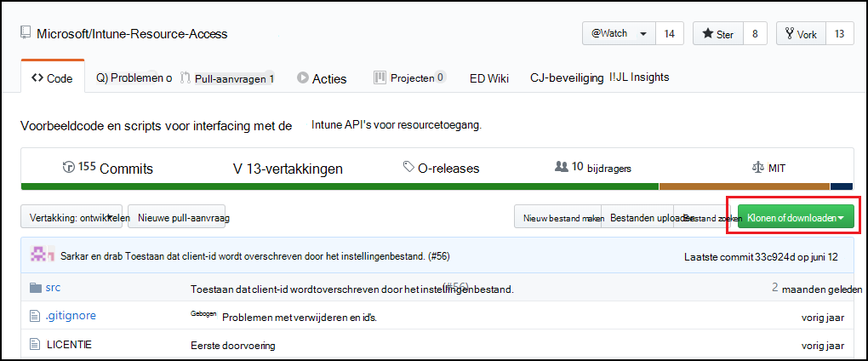Click the releases tag icon

pos(408,167)
